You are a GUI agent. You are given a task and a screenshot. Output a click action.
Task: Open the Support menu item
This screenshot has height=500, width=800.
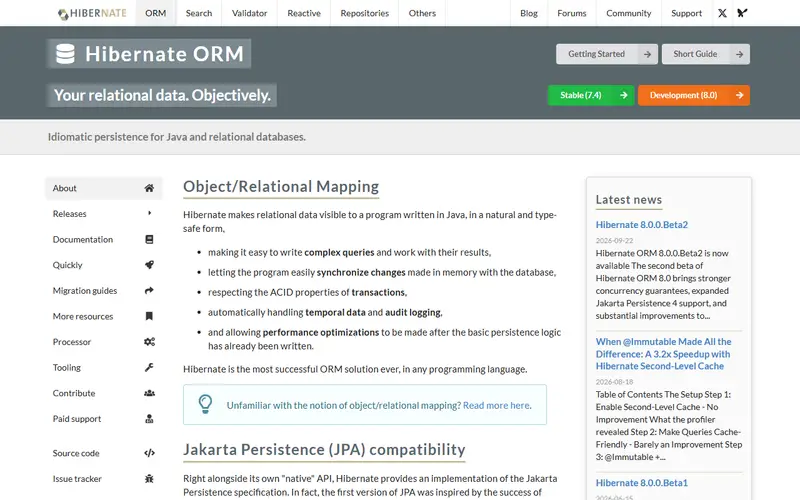tap(686, 13)
